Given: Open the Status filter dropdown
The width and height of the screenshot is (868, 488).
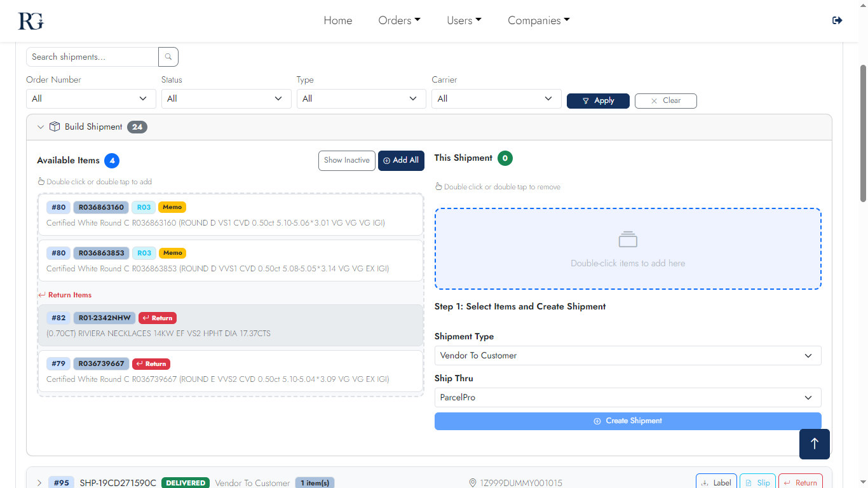Looking at the screenshot, I should (226, 98).
